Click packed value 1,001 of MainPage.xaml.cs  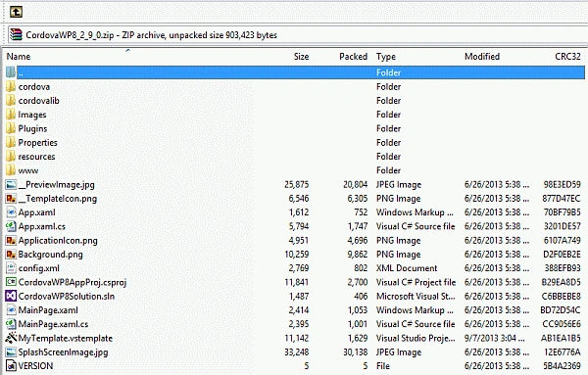tap(358, 324)
